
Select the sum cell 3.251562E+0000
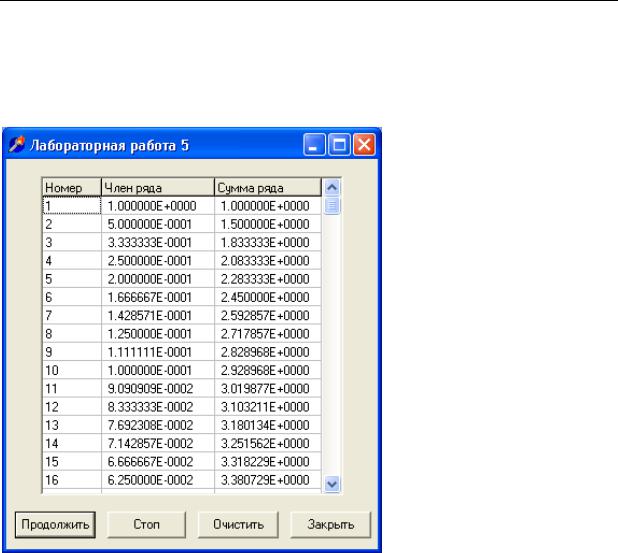click(x=268, y=443)
